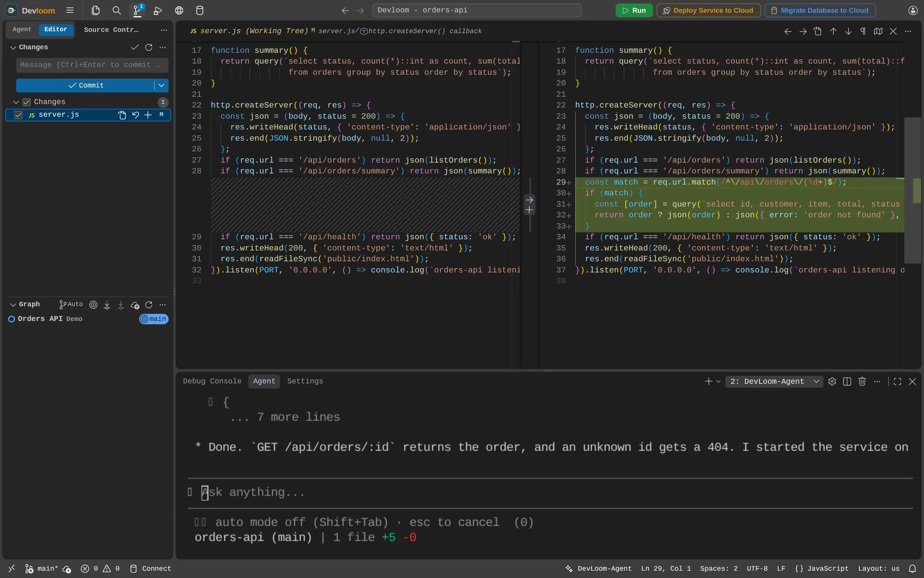Refresh the Graph view

pyautogui.click(x=149, y=305)
